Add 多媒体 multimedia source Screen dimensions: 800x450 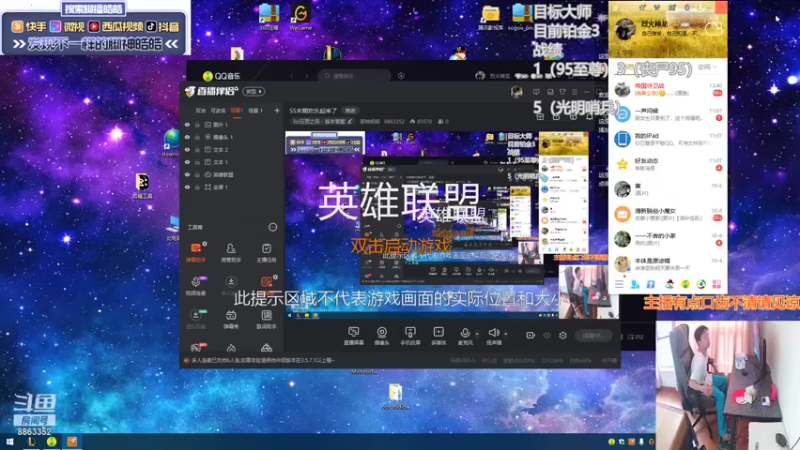(x=439, y=336)
